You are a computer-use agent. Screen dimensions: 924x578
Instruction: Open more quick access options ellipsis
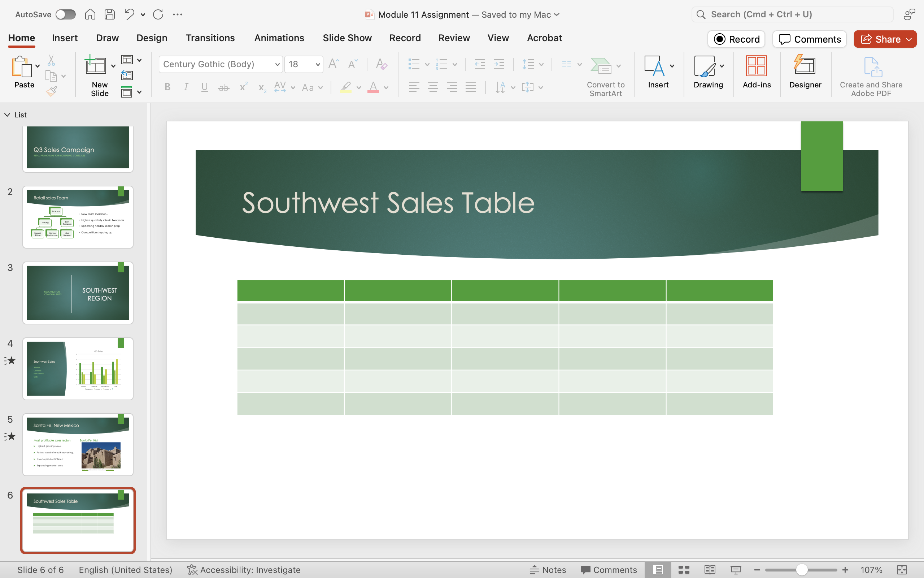178,14
